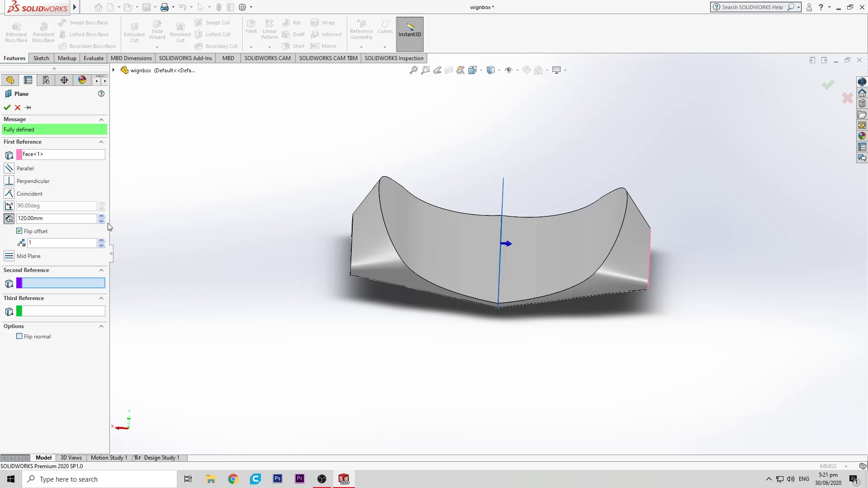Screen dimensions: 868x488
Task: Open the DisplayManager color ball tab
Action: tap(82, 80)
